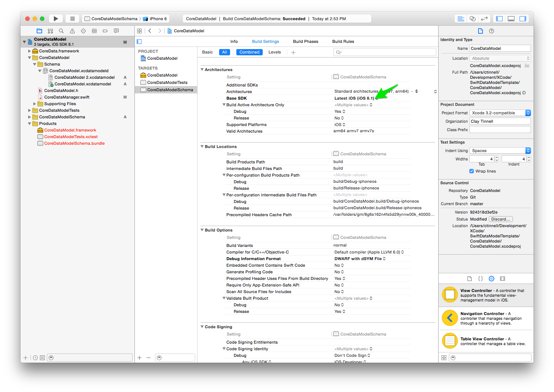Open the Report navigator
This screenshot has width=554, height=392.
(116, 31)
